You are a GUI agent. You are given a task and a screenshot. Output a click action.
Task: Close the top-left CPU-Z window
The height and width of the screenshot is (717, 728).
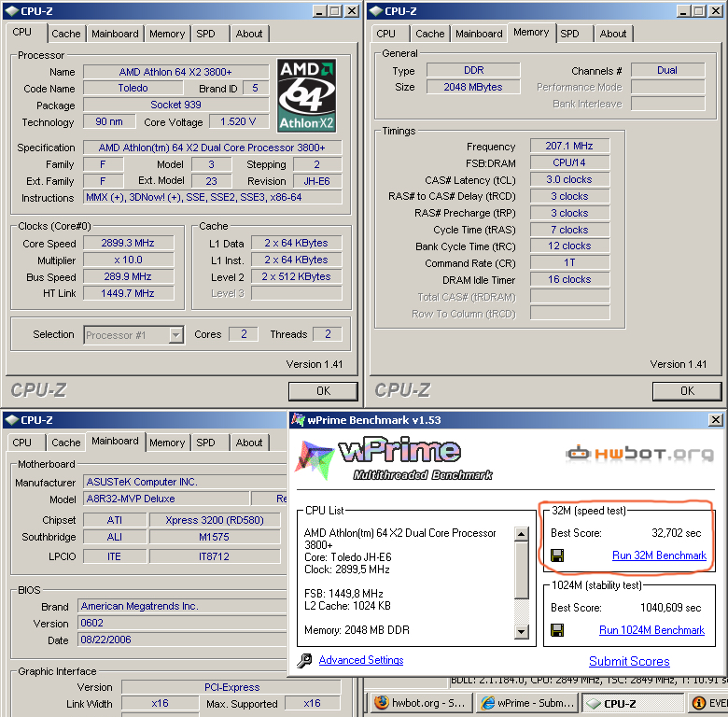(353, 11)
